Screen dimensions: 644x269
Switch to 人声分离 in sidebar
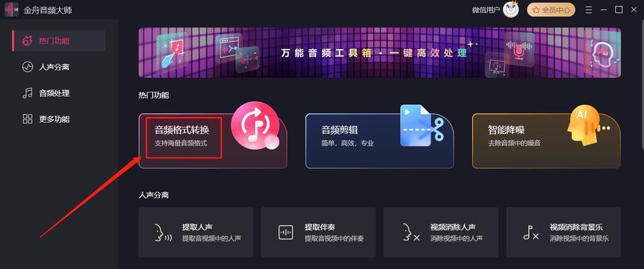click(59, 67)
